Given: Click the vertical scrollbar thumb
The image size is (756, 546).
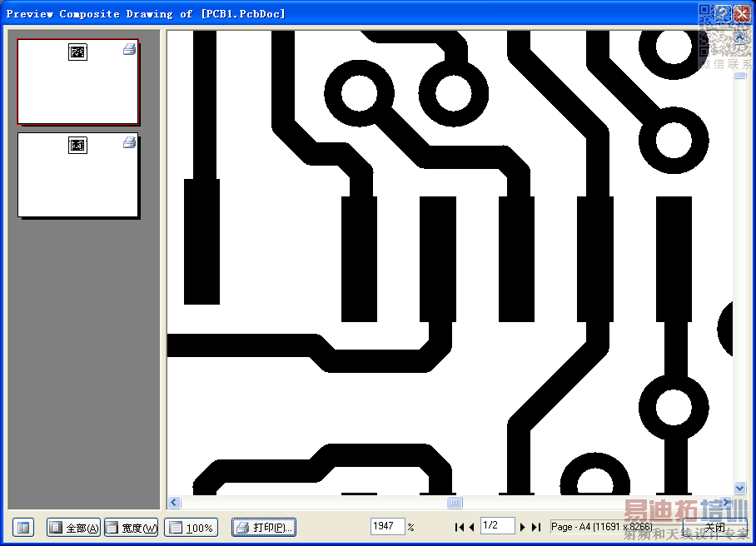Looking at the screenshot, I should click(x=739, y=75).
